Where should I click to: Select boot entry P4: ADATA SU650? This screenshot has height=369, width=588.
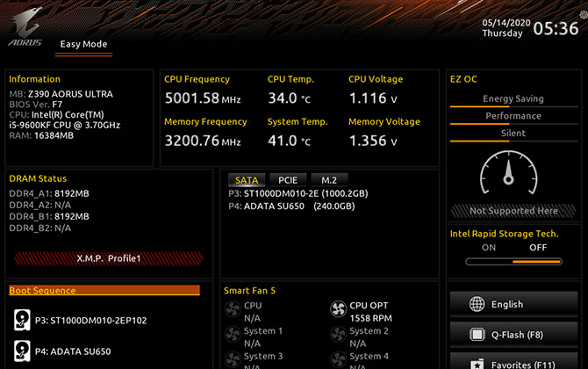(x=73, y=351)
